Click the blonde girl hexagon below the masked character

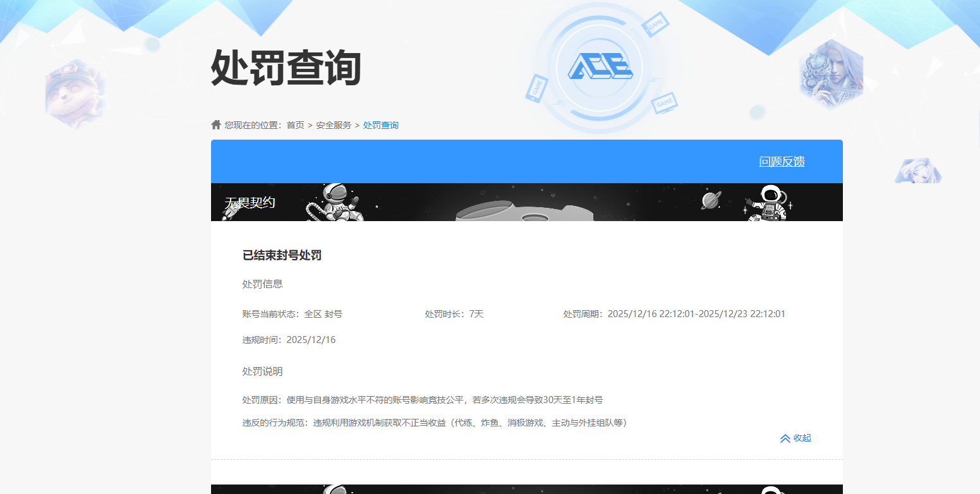918,171
